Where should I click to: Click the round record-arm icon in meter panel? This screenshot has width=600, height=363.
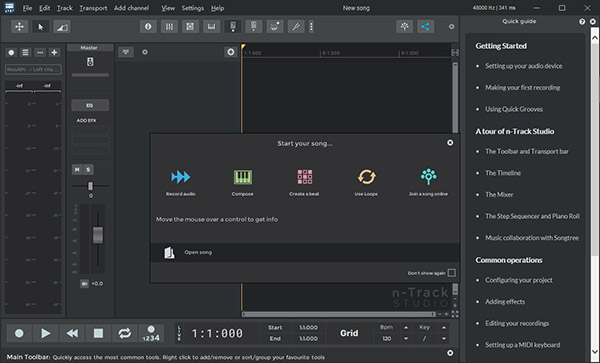[11, 52]
